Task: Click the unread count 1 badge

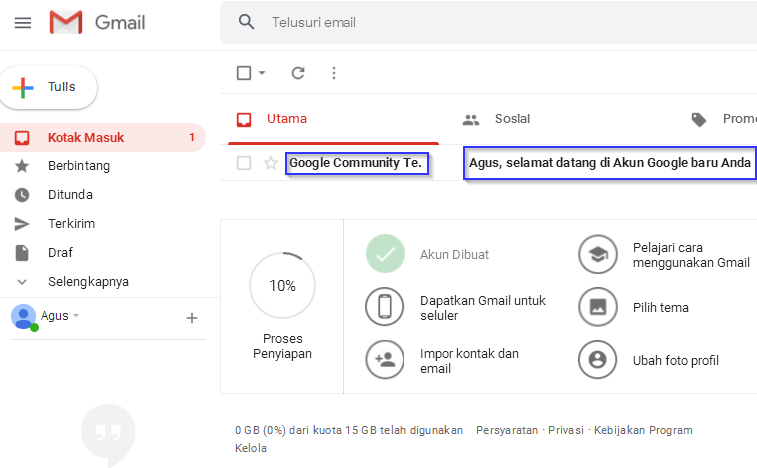Action: click(x=192, y=138)
